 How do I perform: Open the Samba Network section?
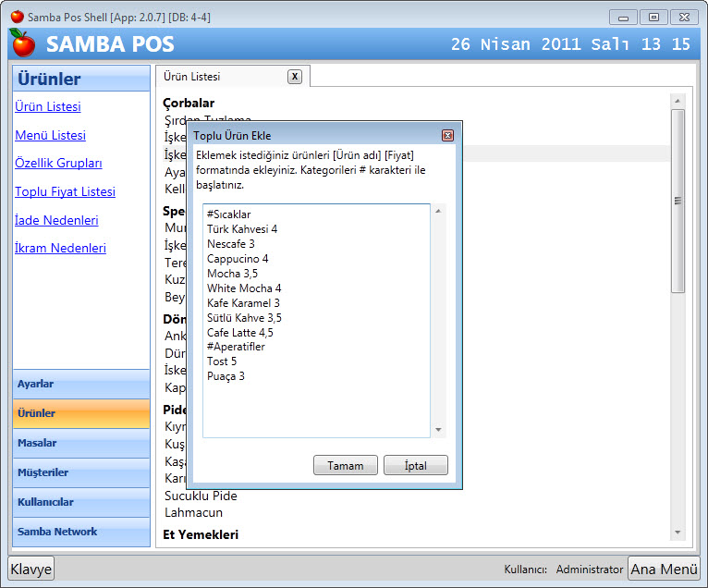(80, 532)
